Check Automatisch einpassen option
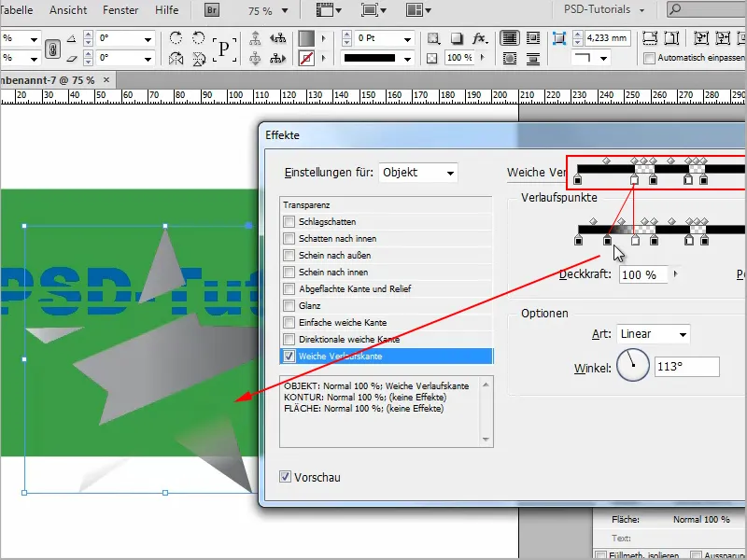 click(x=649, y=58)
